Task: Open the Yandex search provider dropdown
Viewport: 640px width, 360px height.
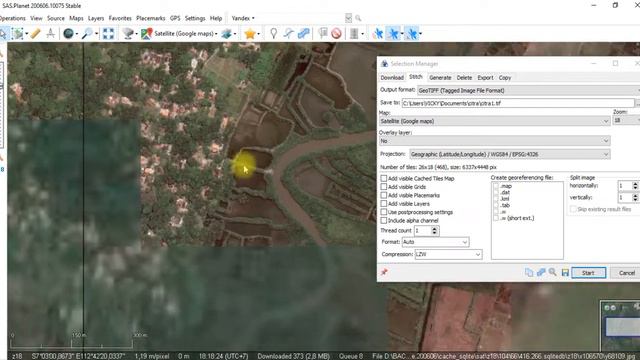Action: [243, 18]
